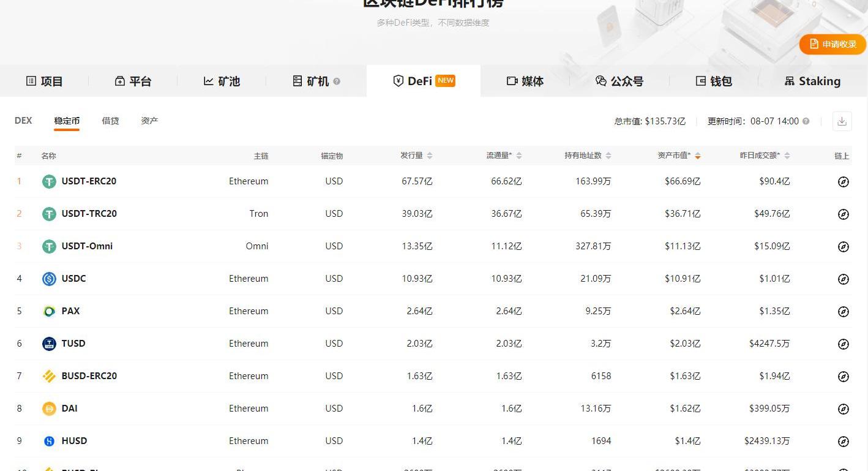Open the 平台 tab
The height and width of the screenshot is (471, 868).
(133, 81)
